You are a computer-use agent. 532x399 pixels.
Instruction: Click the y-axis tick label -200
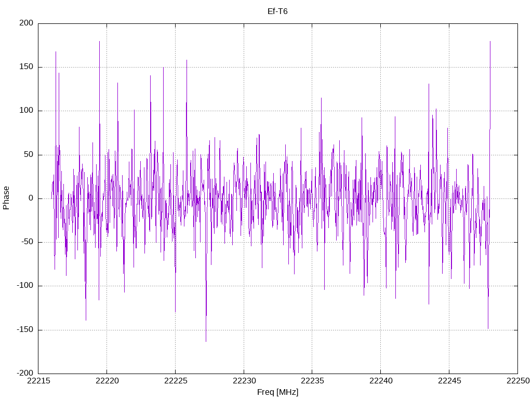[25, 373]
